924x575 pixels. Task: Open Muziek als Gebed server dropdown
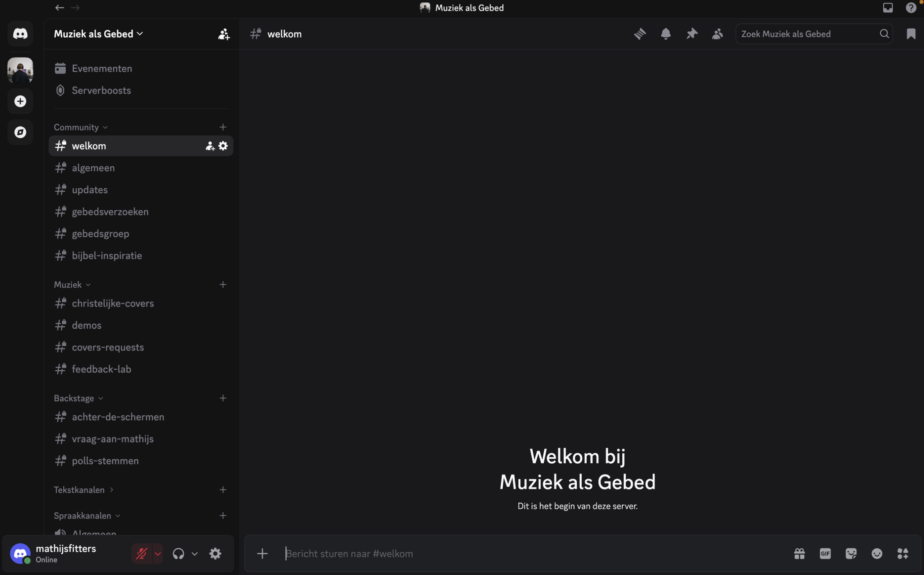(x=98, y=34)
